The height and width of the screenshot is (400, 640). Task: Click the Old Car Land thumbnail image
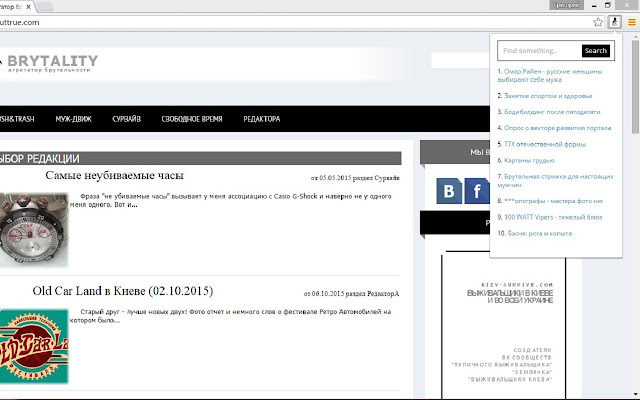34,346
